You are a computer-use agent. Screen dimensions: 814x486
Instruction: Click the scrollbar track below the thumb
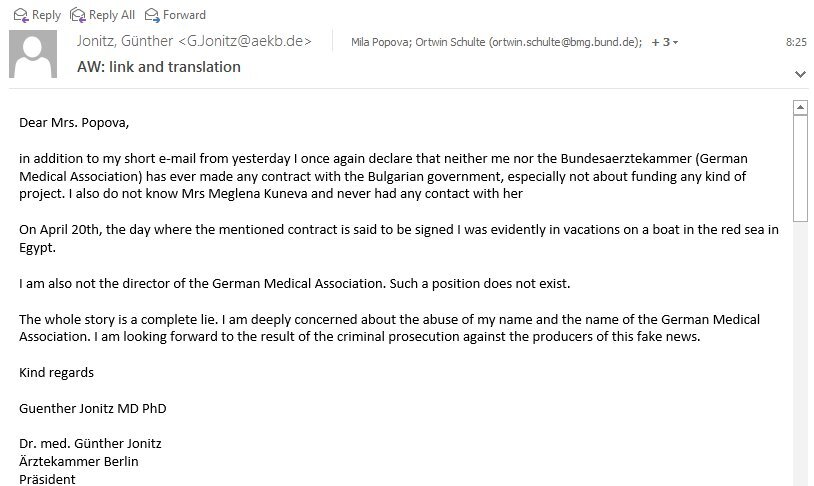coord(800,353)
